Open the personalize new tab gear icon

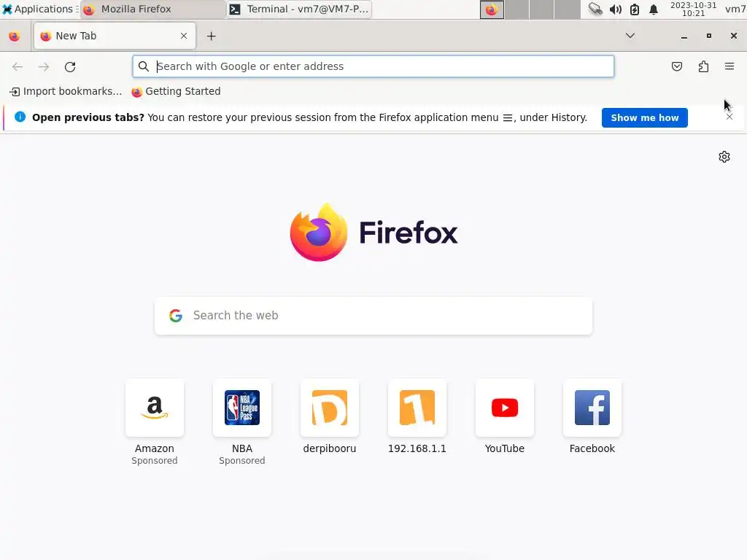(x=724, y=157)
